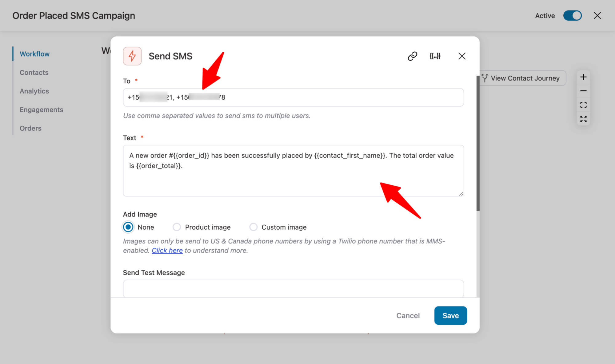Screen dimensions: 615x364
Task: Click the variable merge tags icon
Action: (x=435, y=56)
